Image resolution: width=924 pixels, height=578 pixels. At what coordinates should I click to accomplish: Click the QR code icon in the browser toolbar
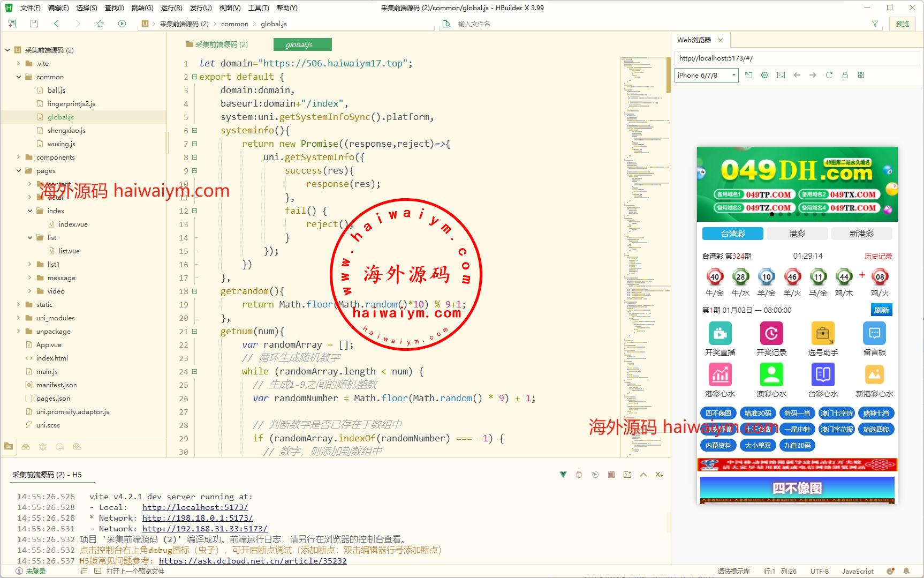[861, 75]
